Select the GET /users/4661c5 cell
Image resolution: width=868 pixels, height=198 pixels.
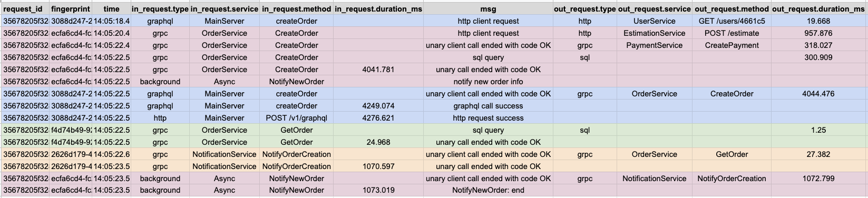coord(732,21)
